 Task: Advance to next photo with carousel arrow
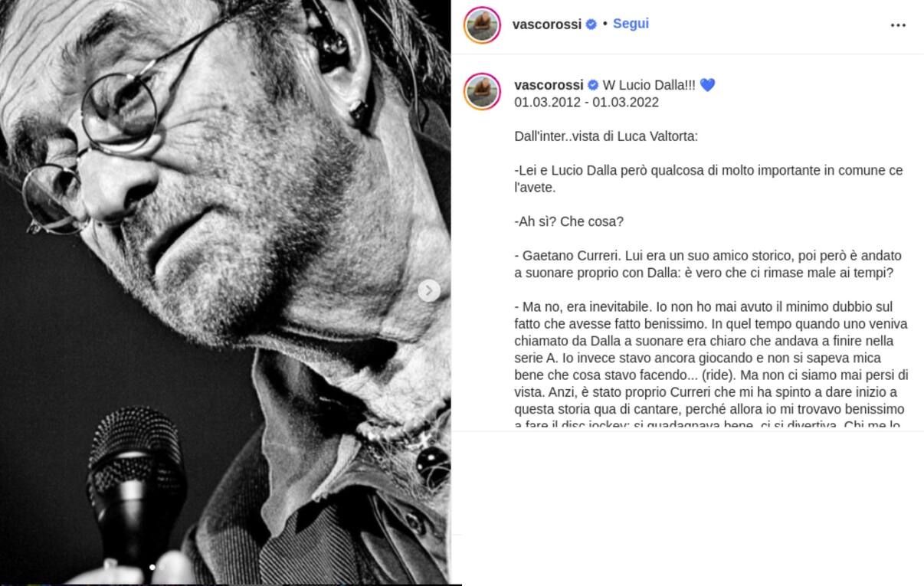tap(429, 290)
